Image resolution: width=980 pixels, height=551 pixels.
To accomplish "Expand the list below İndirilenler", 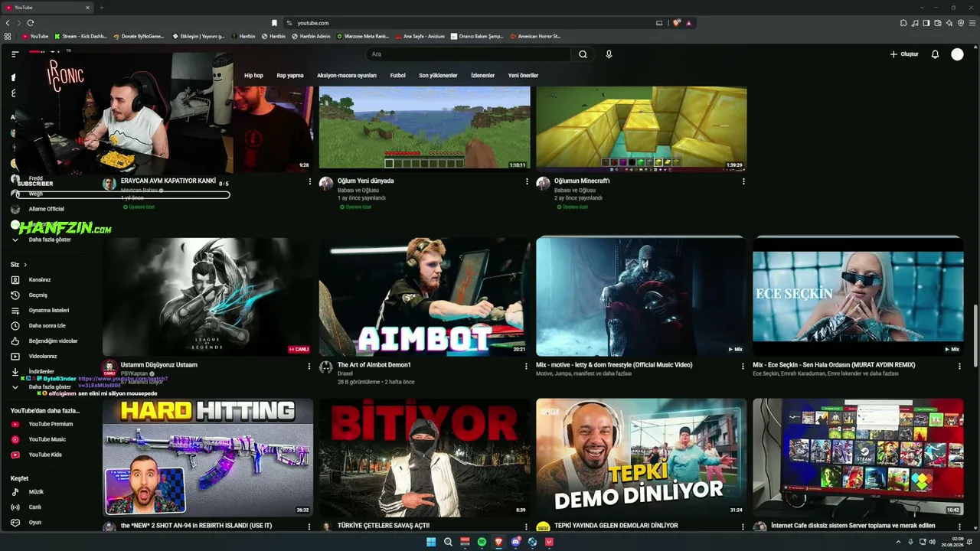I will [x=43, y=387].
